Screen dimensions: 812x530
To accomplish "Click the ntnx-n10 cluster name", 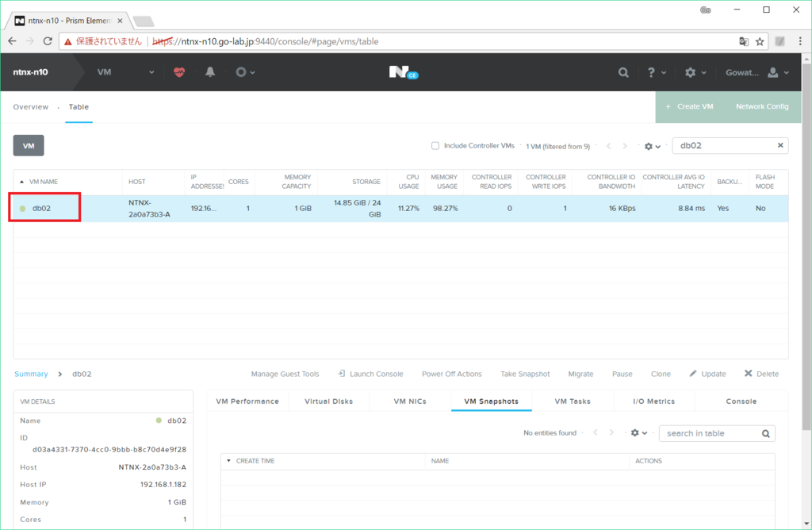I will pos(31,72).
